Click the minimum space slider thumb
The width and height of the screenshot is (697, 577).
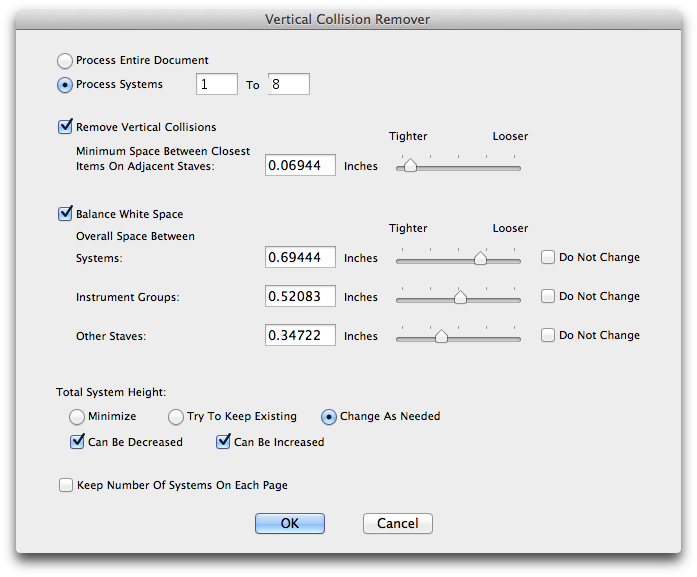pyautogui.click(x=410, y=166)
